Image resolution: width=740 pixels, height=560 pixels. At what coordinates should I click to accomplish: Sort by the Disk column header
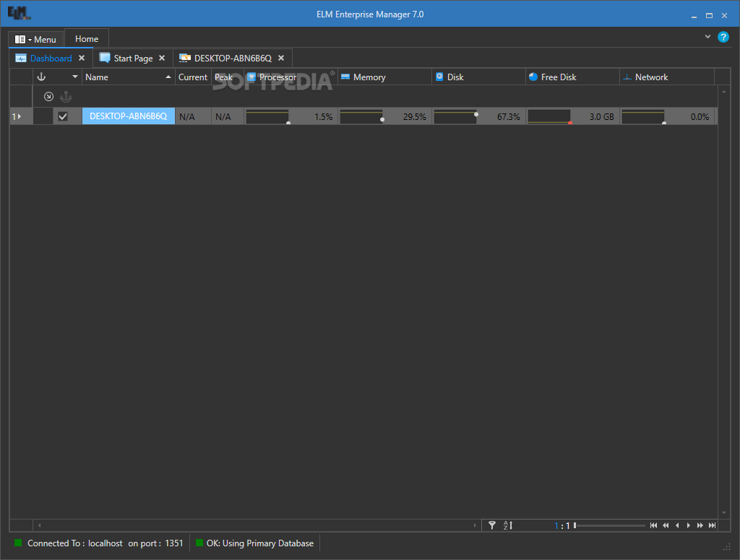(x=478, y=77)
